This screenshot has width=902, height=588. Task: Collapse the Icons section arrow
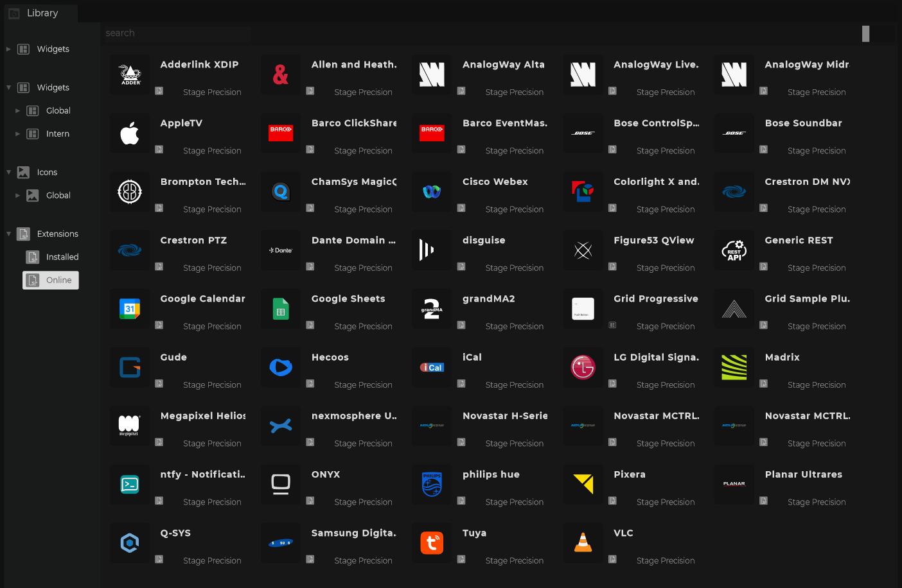[8, 173]
